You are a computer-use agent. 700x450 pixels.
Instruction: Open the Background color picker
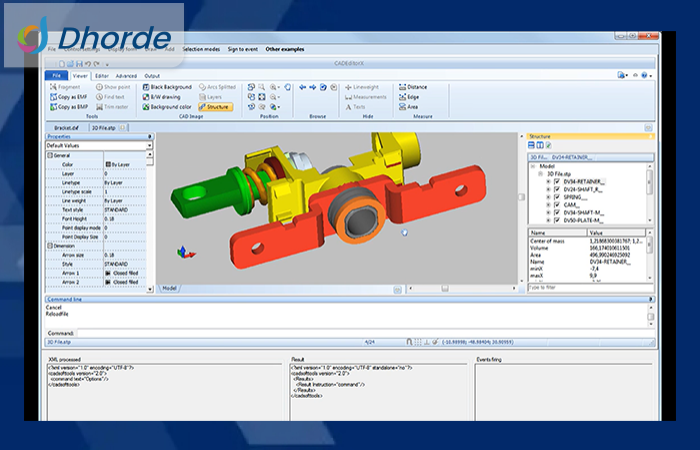pyautogui.click(x=145, y=107)
